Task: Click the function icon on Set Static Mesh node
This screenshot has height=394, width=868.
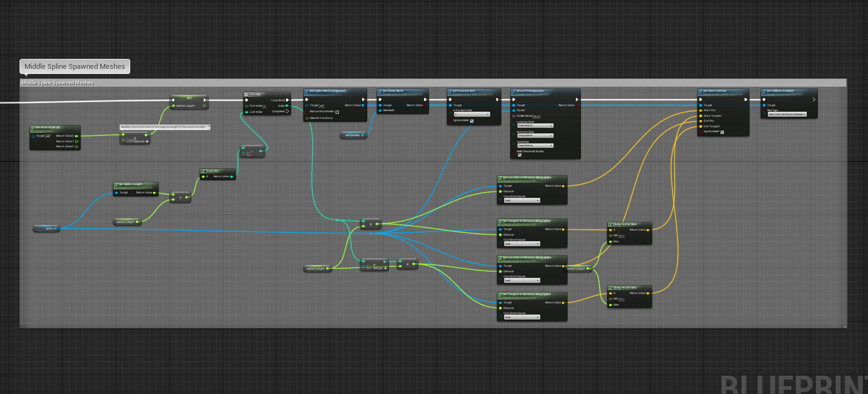Action: (x=380, y=90)
